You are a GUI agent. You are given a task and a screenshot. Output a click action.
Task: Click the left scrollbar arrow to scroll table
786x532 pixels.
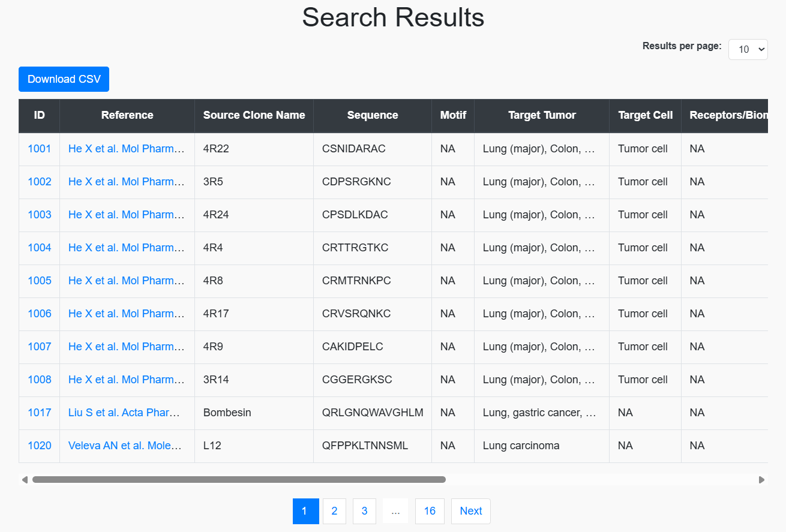point(25,479)
